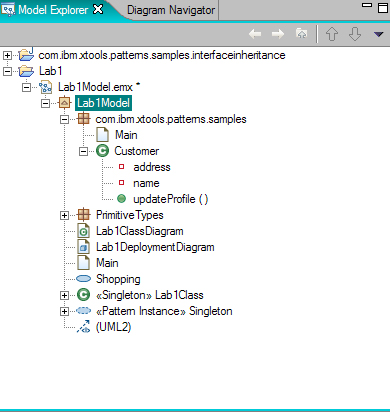Viewport: 390px width, 412px height.
Task: Collapse the Lab1Model root node
Action: (x=45, y=103)
